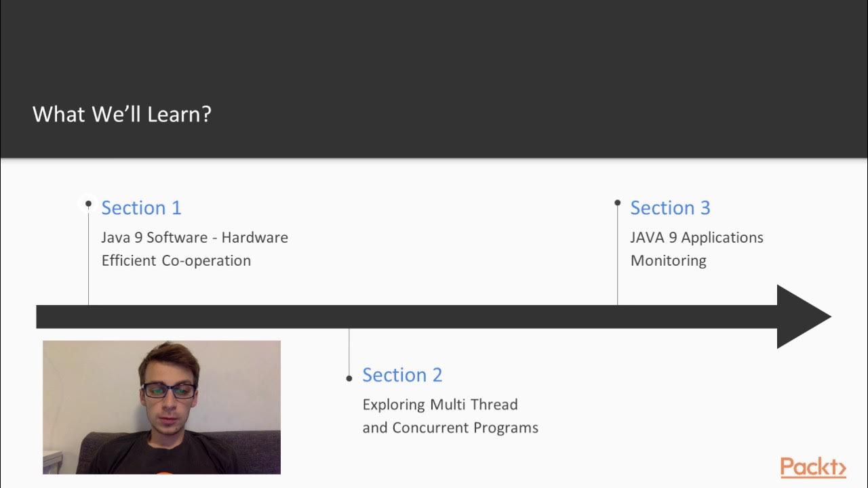Click the Section 2 vertical connector line
The height and width of the screenshot is (488, 868).
tap(349, 351)
